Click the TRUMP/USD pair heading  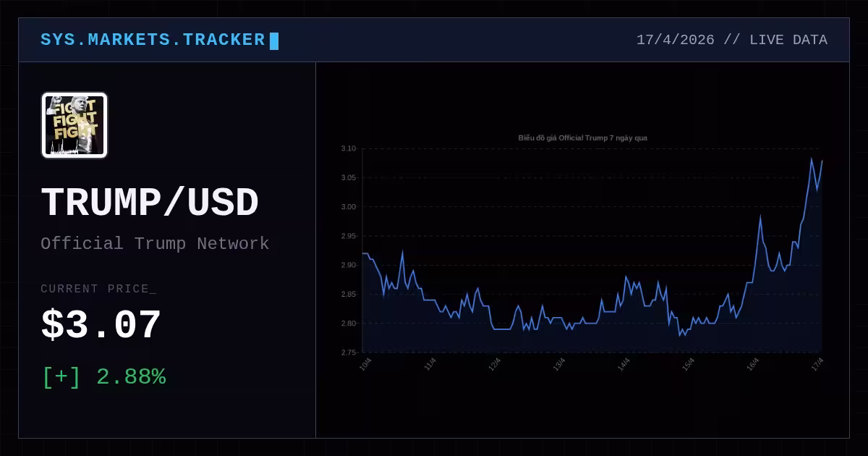tap(150, 203)
